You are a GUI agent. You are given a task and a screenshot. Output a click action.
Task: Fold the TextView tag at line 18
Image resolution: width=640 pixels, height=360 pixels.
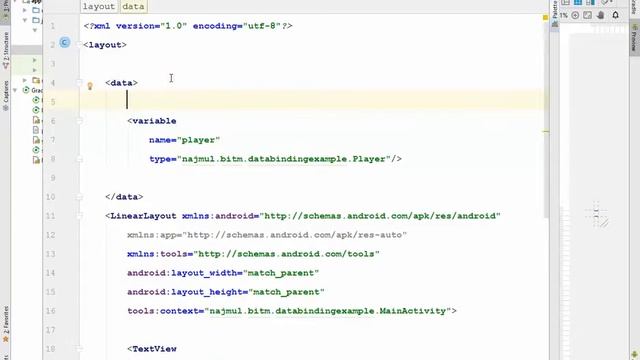[x=80, y=349]
